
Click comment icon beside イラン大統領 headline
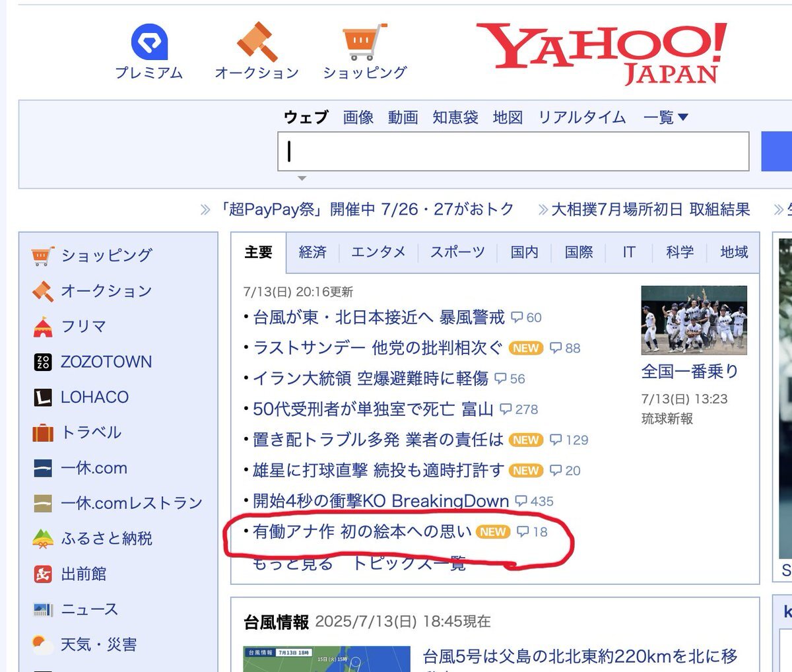[501, 379]
